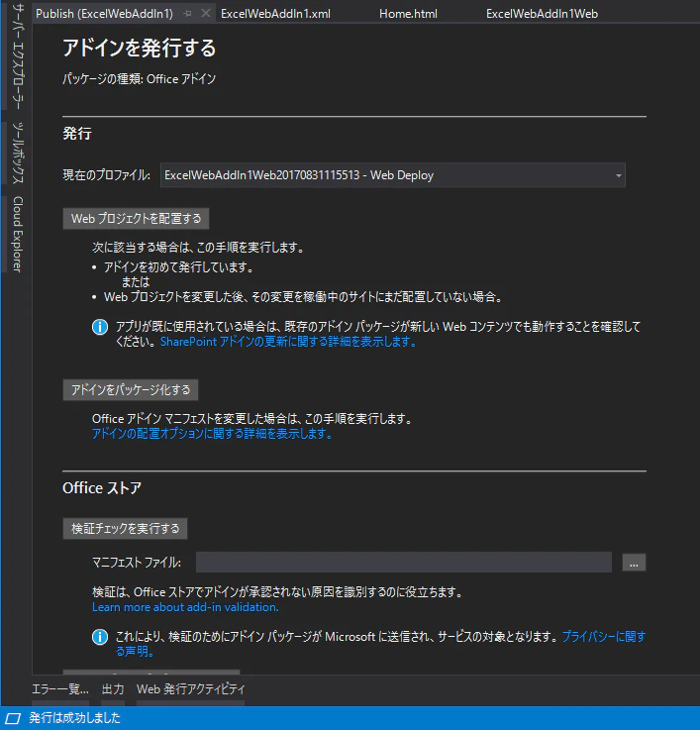Click the アドインを初めて発行しています bullet text
Image resolution: width=700 pixels, height=730 pixels.
coord(178,267)
